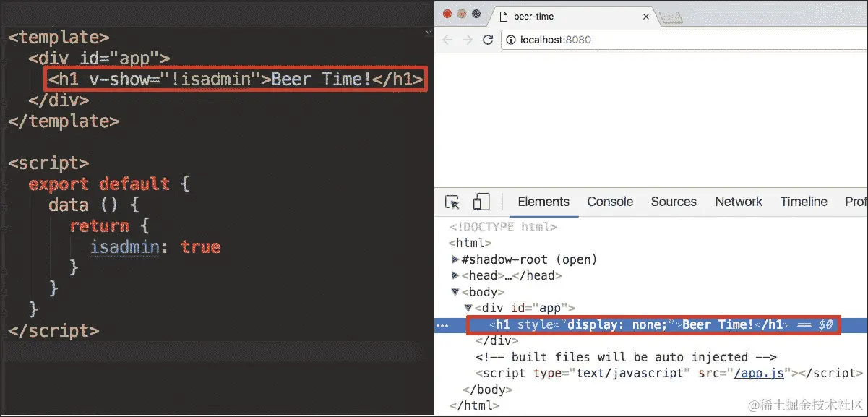
Task: Select the opening <html> tag row
Action: tap(470, 243)
